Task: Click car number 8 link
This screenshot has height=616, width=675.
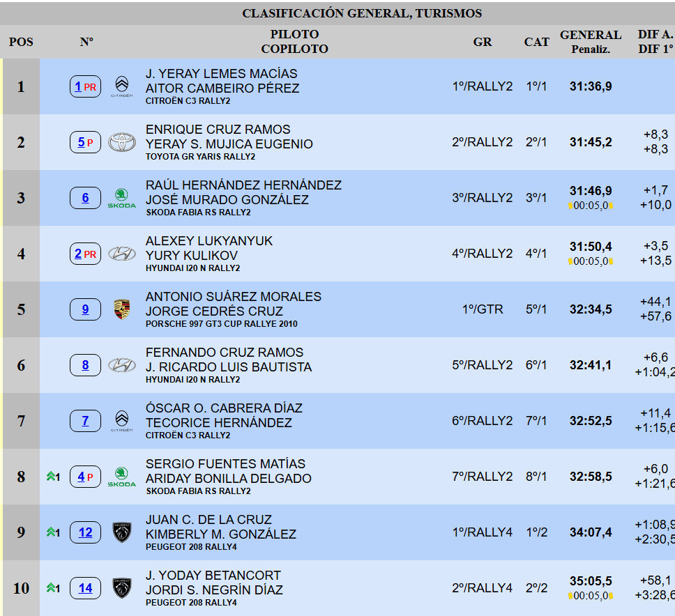Action: click(x=85, y=365)
